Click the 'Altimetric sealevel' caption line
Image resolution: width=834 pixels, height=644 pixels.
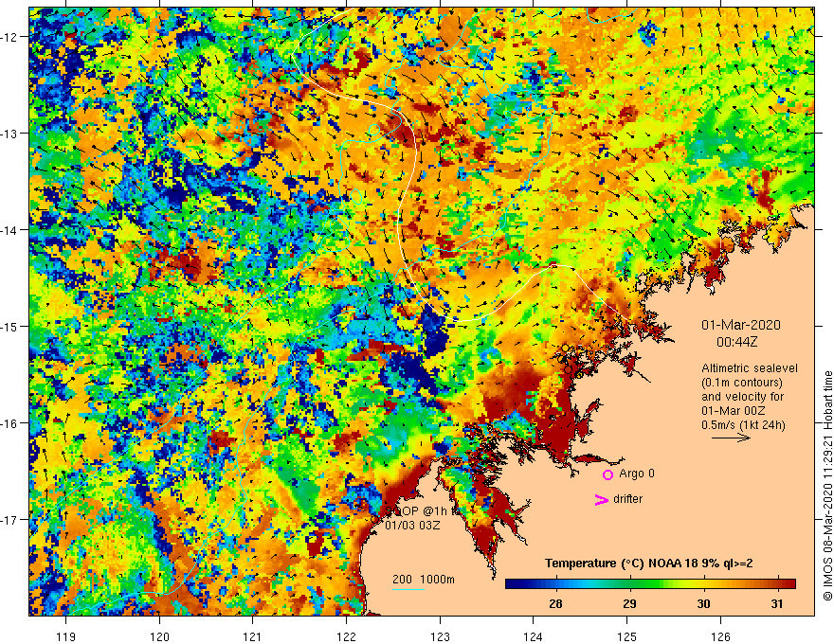(750, 368)
